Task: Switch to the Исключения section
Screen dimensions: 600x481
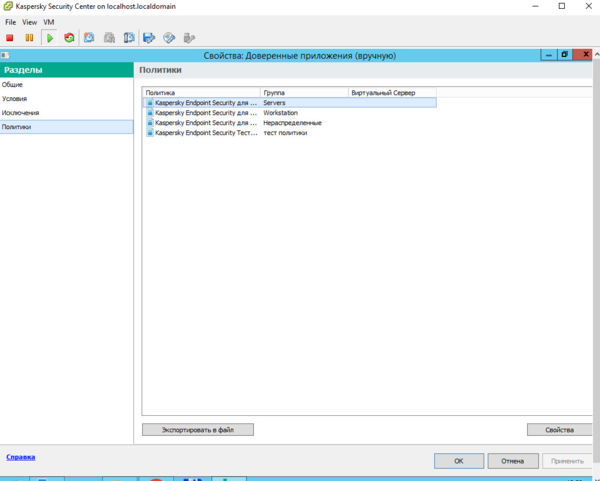Action: 67,113
